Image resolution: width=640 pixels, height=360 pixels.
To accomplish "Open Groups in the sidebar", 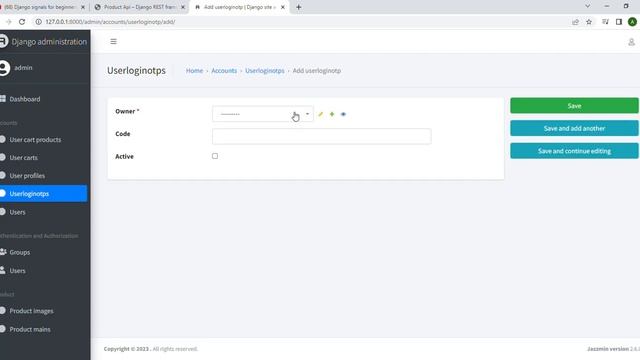I will pyautogui.click(x=20, y=252).
